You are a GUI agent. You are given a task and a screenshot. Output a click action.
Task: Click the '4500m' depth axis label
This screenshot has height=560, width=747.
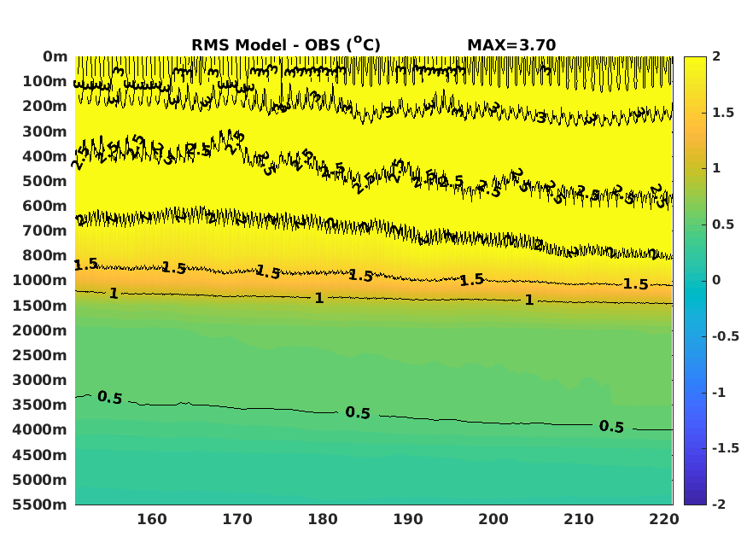coord(40,455)
